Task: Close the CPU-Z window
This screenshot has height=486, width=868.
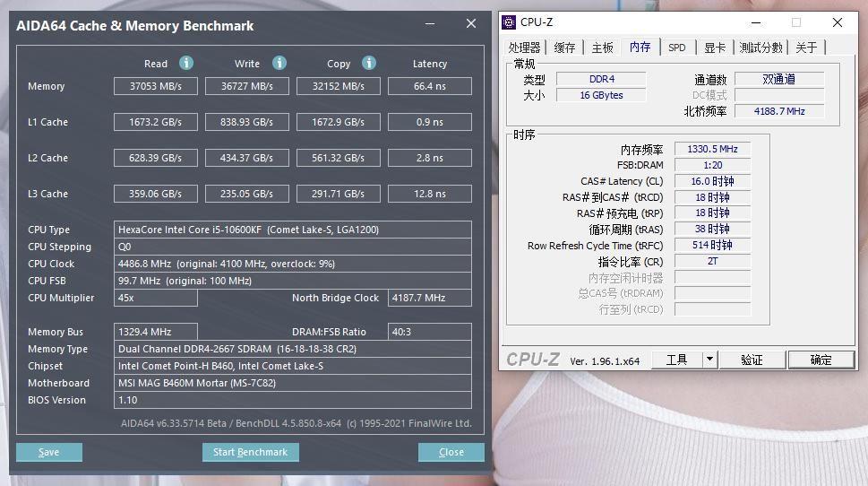Action: click(838, 22)
